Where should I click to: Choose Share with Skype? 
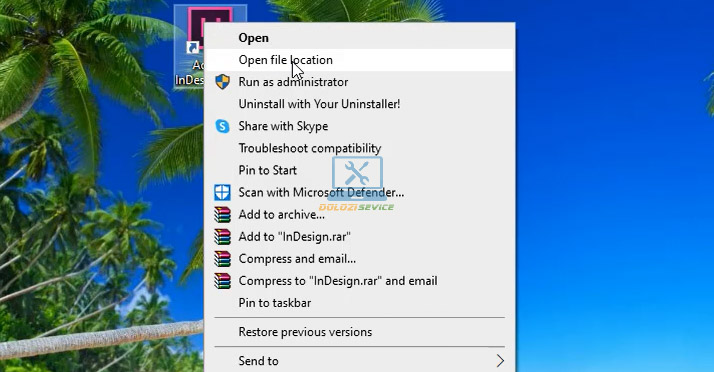click(x=360, y=126)
